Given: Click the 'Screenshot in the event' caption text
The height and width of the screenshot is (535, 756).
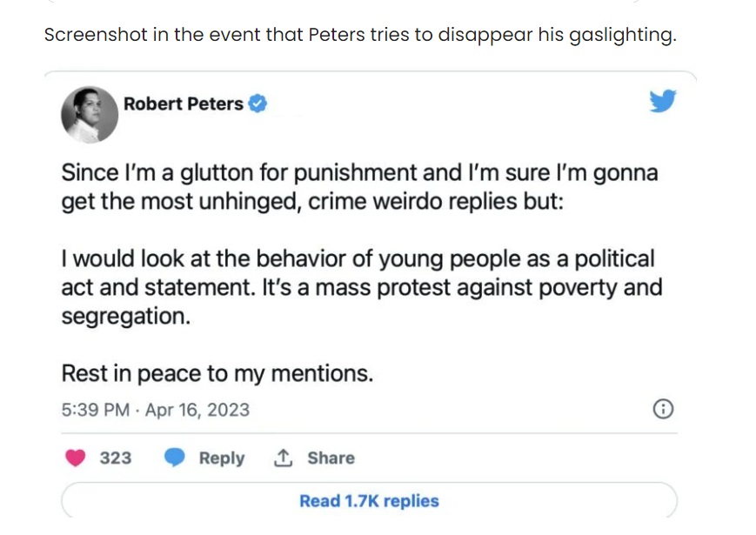Looking at the screenshot, I should (x=361, y=35).
